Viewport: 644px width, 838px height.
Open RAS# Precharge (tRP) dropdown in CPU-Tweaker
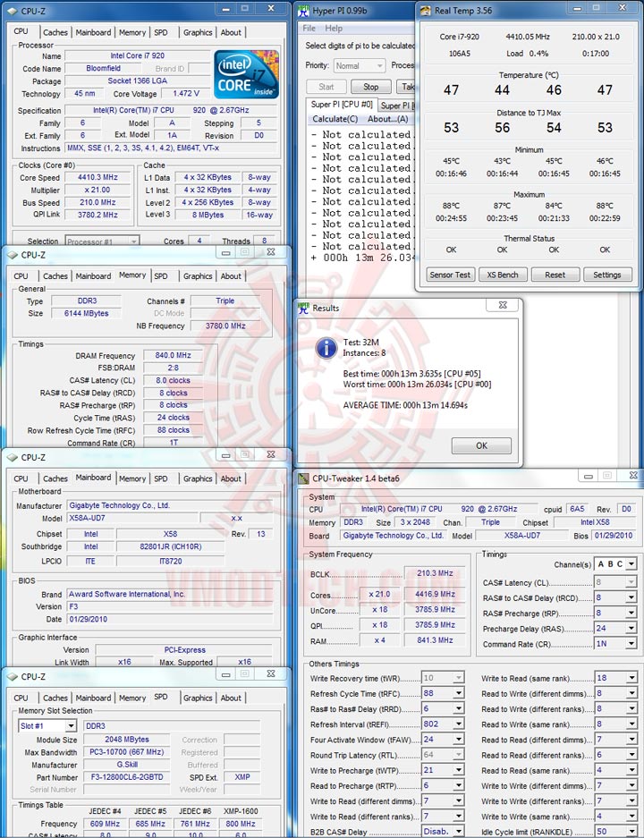click(x=631, y=613)
